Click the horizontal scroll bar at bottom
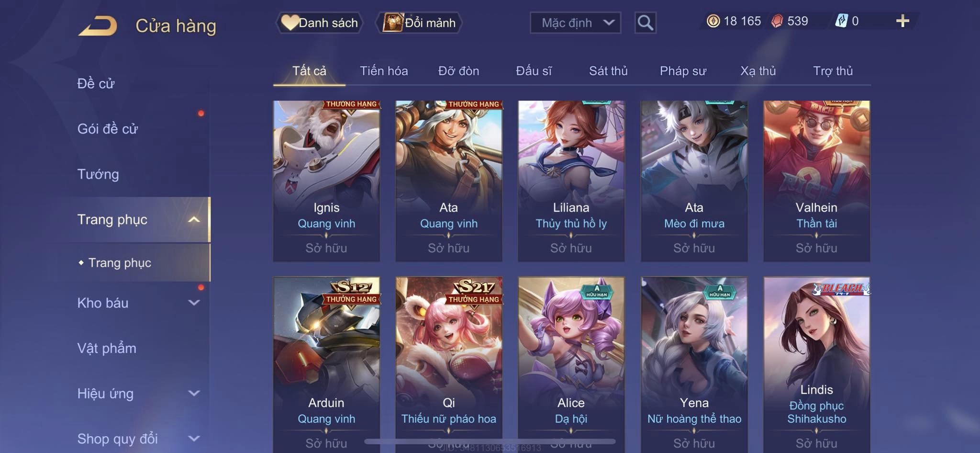Viewport: 980px width, 453px height. click(x=490, y=441)
